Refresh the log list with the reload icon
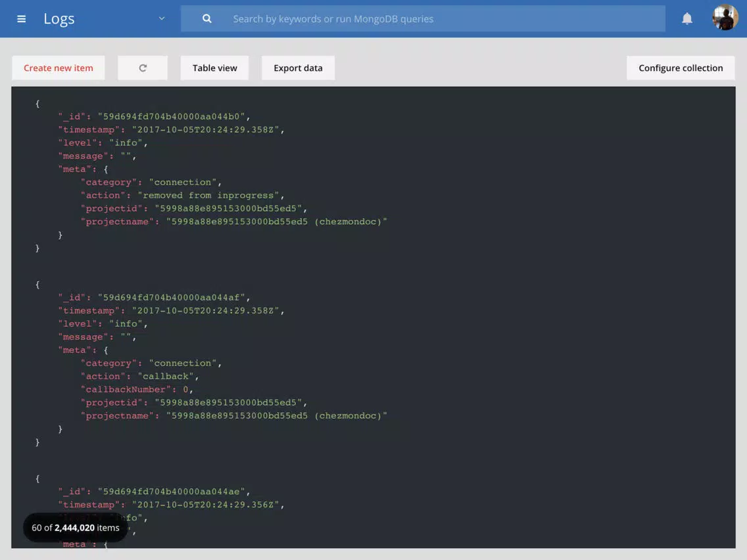747x560 pixels. coord(143,68)
